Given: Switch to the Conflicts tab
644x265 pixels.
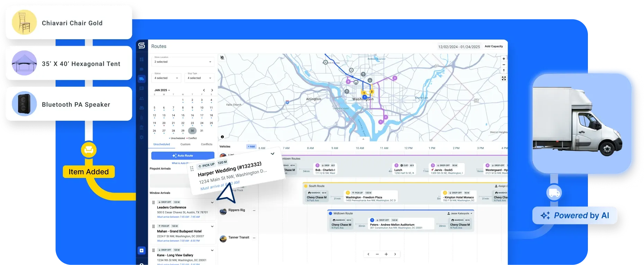Looking at the screenshot, I should (207, 144).
